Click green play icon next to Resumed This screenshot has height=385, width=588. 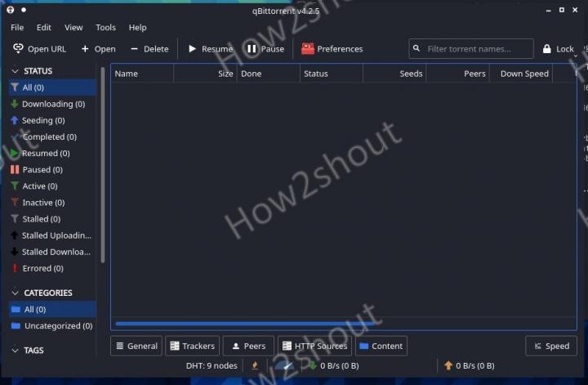(x=14, y=153)
